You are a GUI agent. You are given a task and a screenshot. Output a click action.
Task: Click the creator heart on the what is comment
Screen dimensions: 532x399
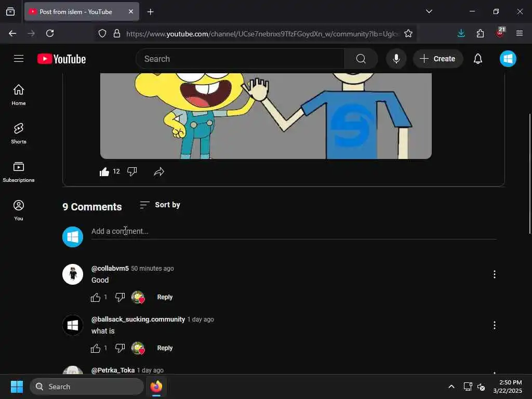click(138, 348)
